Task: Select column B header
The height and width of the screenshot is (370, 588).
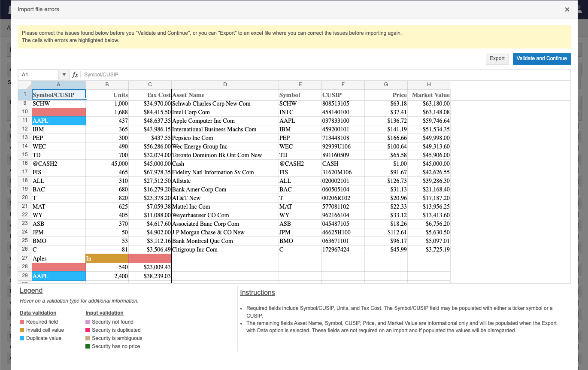Action: click(x=107, y=85)
